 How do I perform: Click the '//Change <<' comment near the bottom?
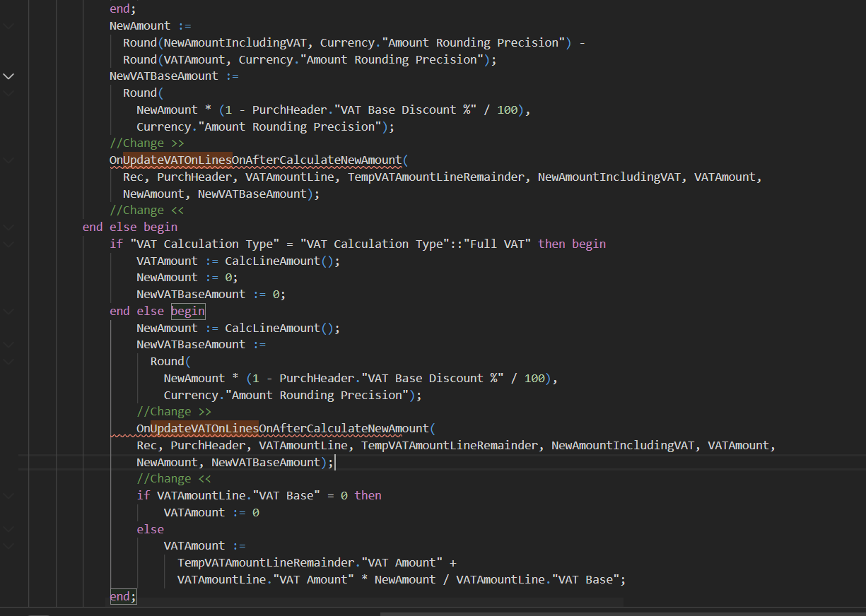[174, 478]
